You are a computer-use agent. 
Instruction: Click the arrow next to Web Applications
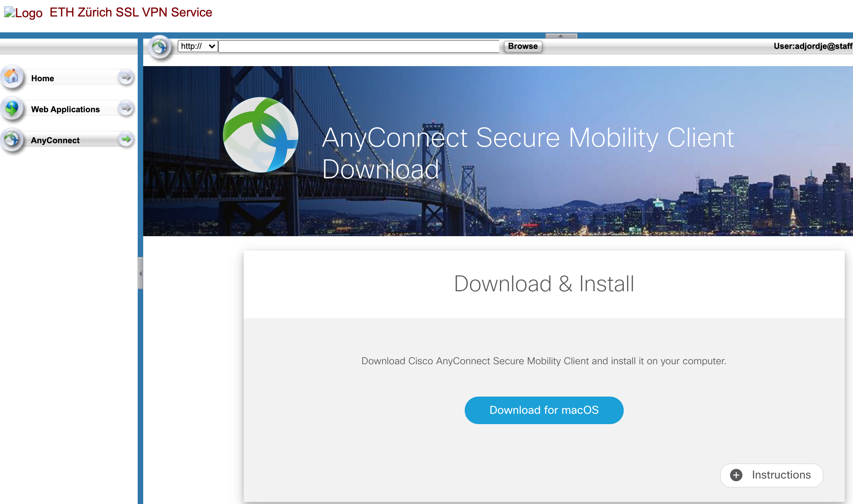click(x=126, y=108)
